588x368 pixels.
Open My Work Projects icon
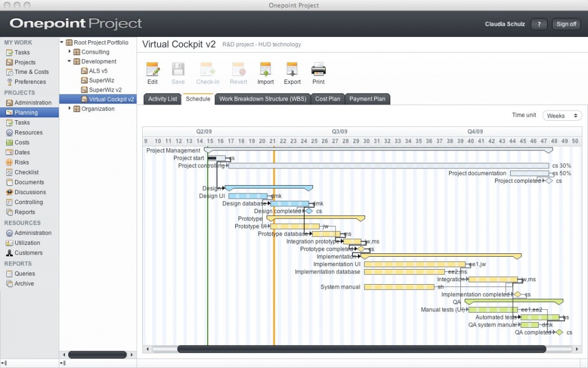coord(10,62)
